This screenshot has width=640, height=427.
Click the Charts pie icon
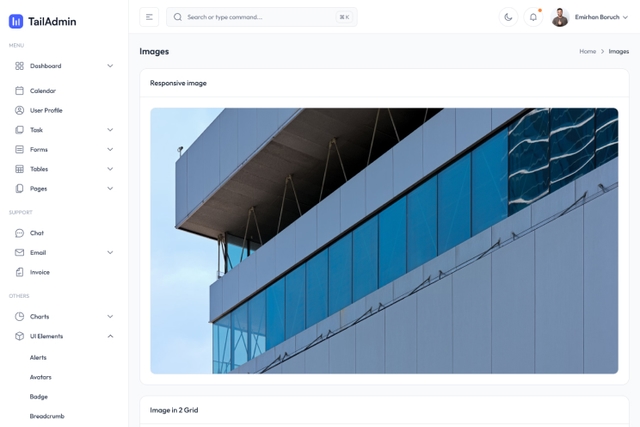(19, 316)
